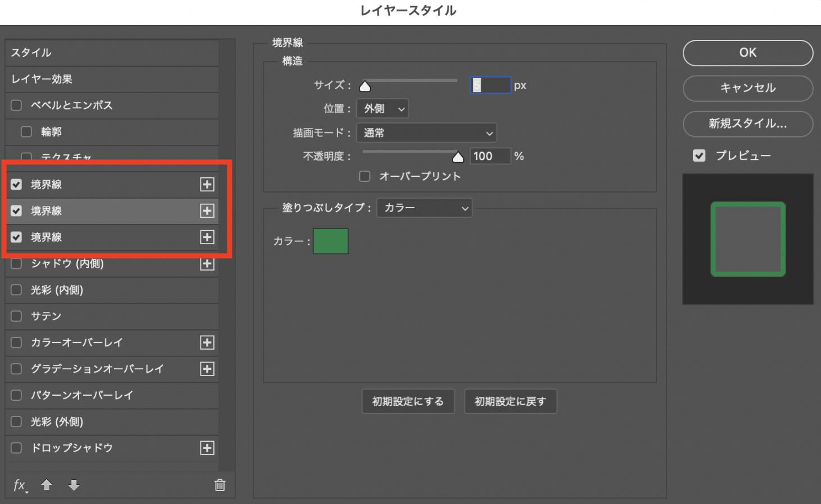
Task: Uncheck the プレビュー checkbox
Action: point(699,155)
